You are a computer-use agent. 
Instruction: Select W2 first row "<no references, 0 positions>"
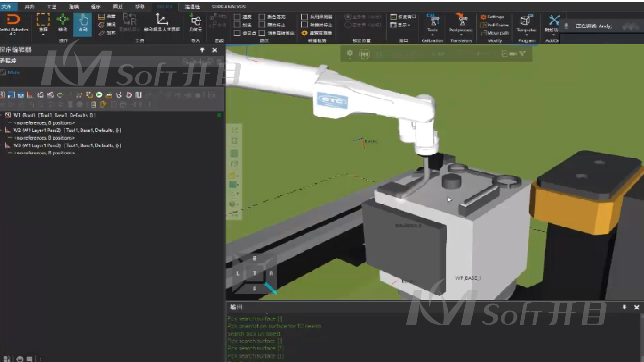coord(44,138)
